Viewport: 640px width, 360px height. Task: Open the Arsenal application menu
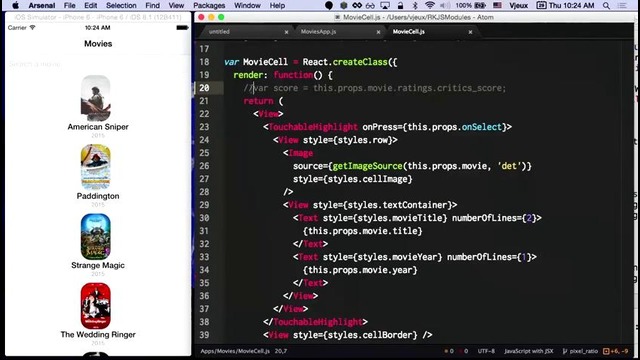pyautogui.click(x=42, y=5)
